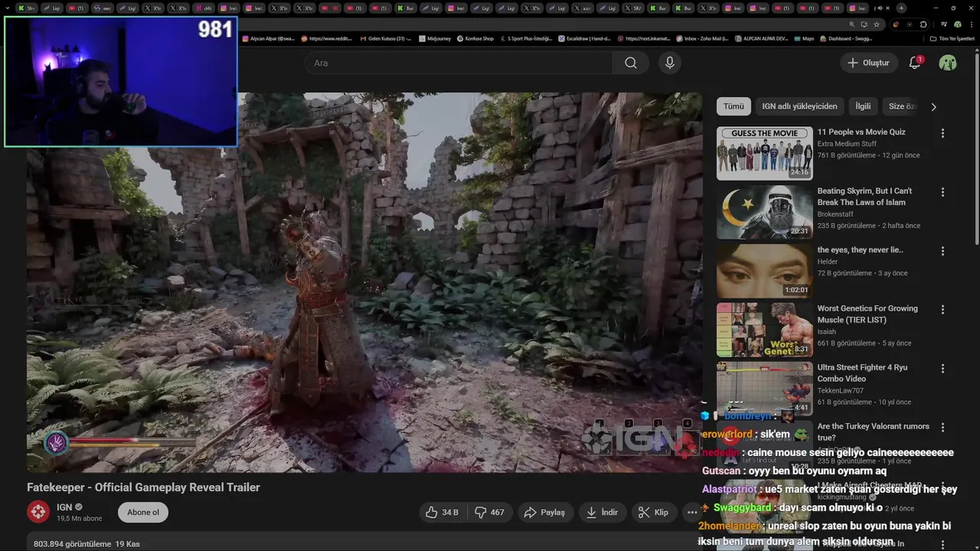The image size is (980, 551).
Task: Open the ALPCAN ALPAR DEV bookmark
Action: [x=761, y=38]
